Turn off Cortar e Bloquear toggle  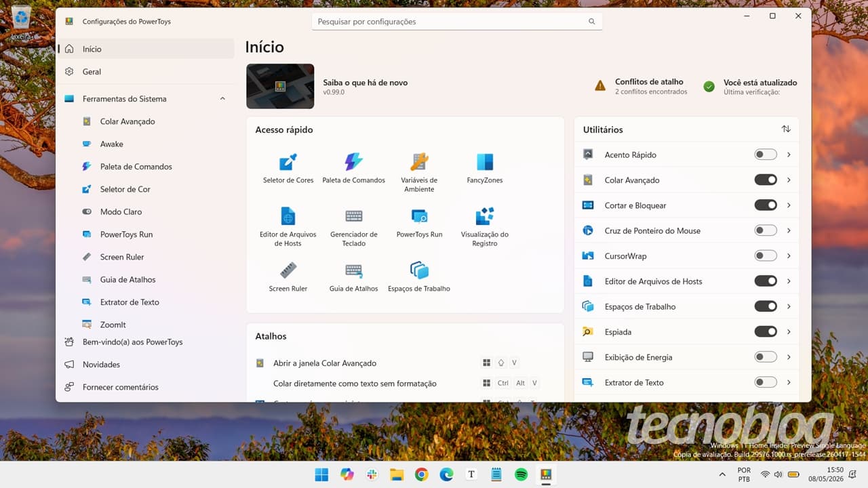click(766, 205)
